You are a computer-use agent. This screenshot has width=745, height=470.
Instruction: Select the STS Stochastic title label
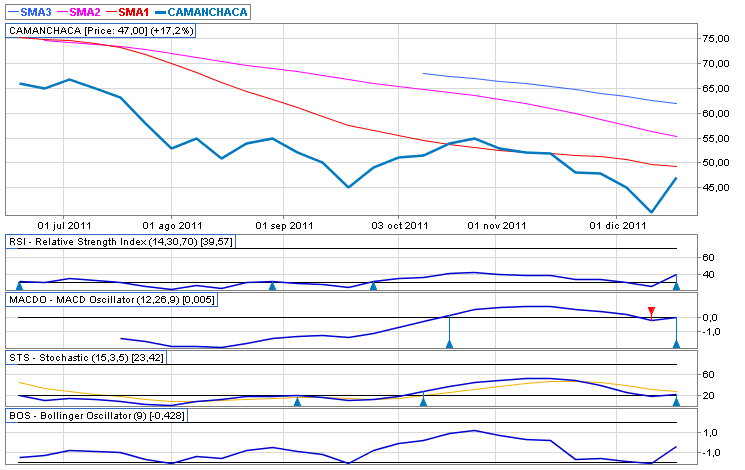click(86, 358)
